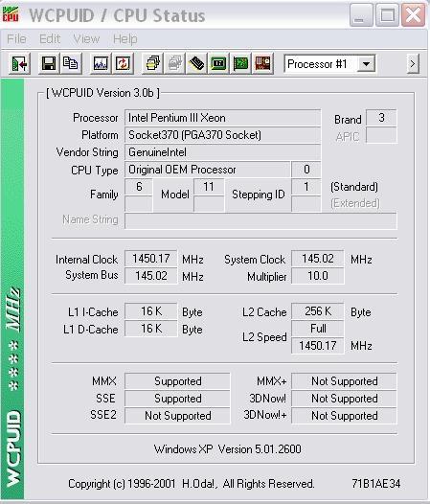Click the Stepping ID value '1'
This screenshot has height=504, width=430.
coord(306,187)
